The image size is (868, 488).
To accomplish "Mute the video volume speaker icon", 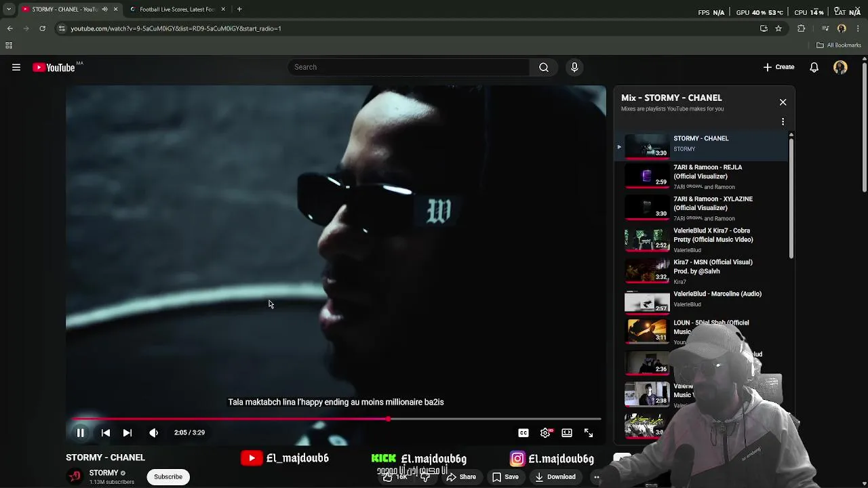I will pyautogui.click(x=154, y=432).
